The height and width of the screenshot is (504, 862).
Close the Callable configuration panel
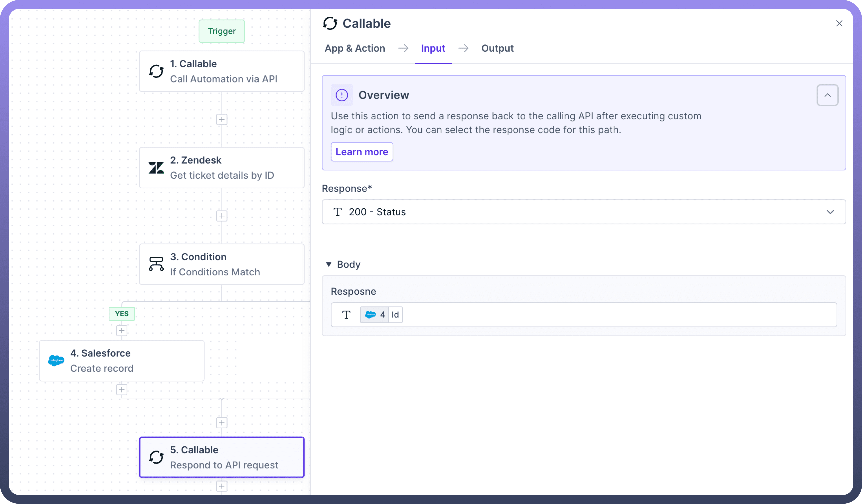[x=839, y=23]
